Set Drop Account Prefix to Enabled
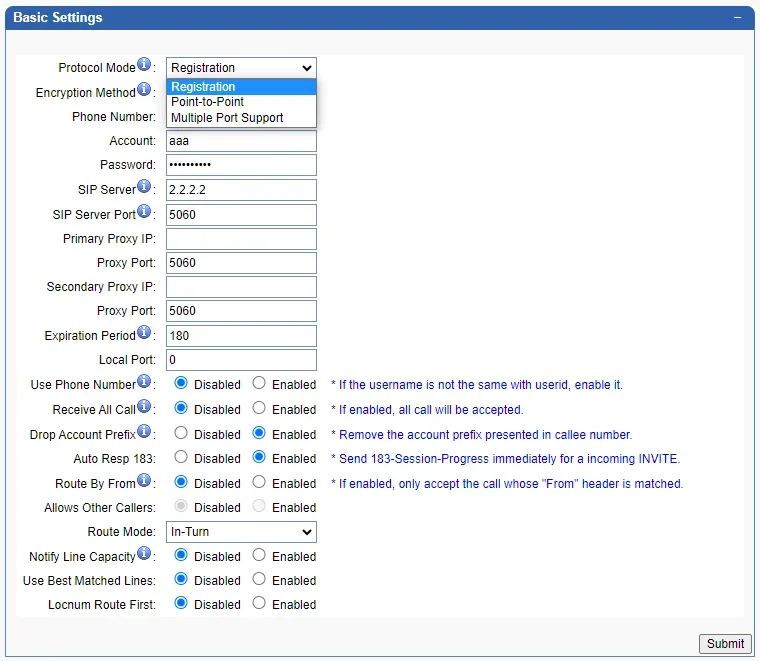 click(259, 433)
